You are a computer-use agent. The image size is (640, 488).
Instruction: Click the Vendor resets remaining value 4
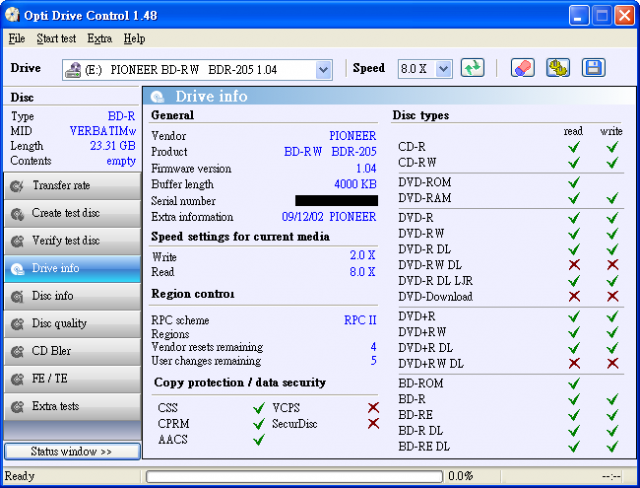[373, 347]
